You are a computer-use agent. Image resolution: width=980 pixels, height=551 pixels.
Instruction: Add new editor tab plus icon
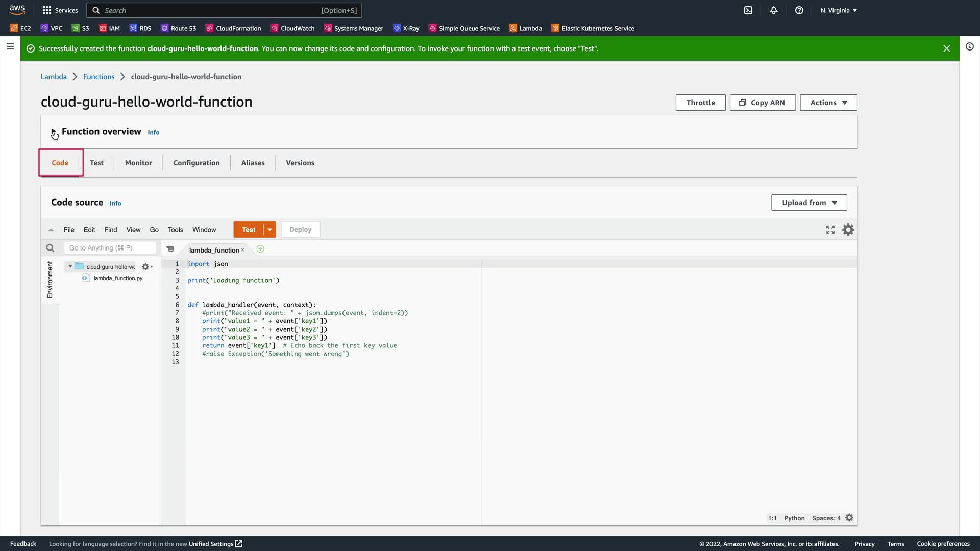pyautogui.click(x=260, y=249)
